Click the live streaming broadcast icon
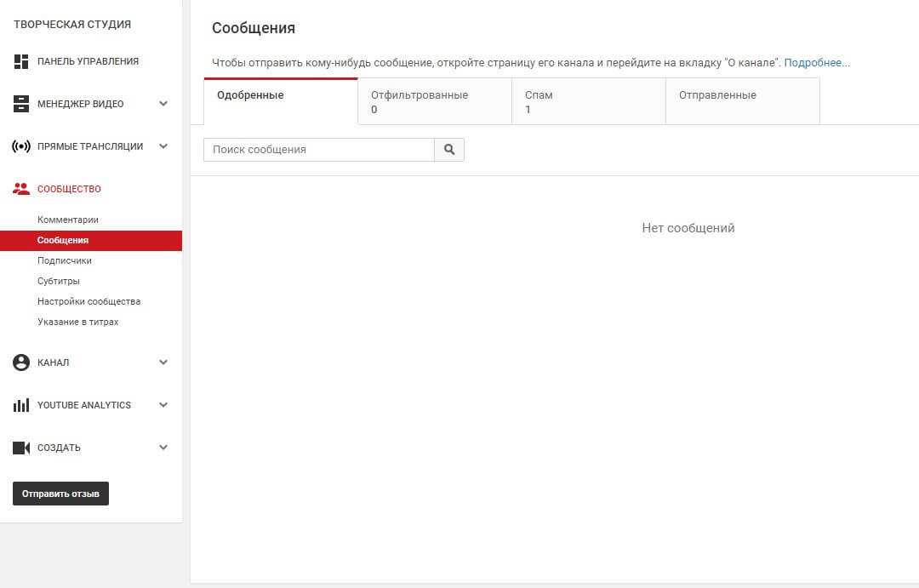Image resolution: width=919 pixels, height=588 pixels. [x=21, y=146]
